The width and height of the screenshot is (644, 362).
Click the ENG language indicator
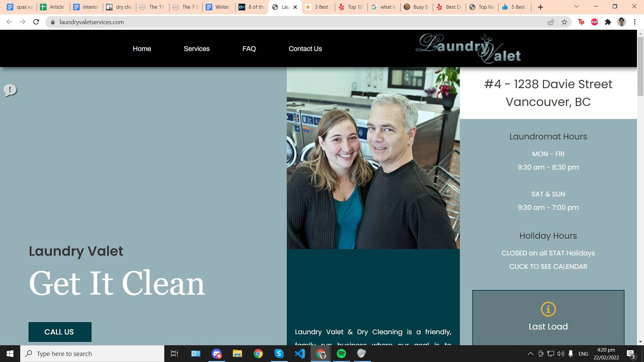pyautogui.click(x=583, y=354)
